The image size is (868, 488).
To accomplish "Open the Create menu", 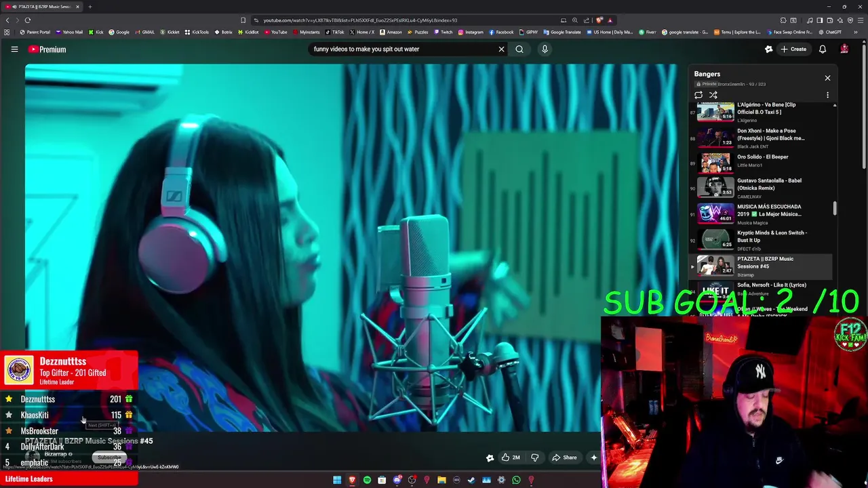I will [x=793, y=49].
